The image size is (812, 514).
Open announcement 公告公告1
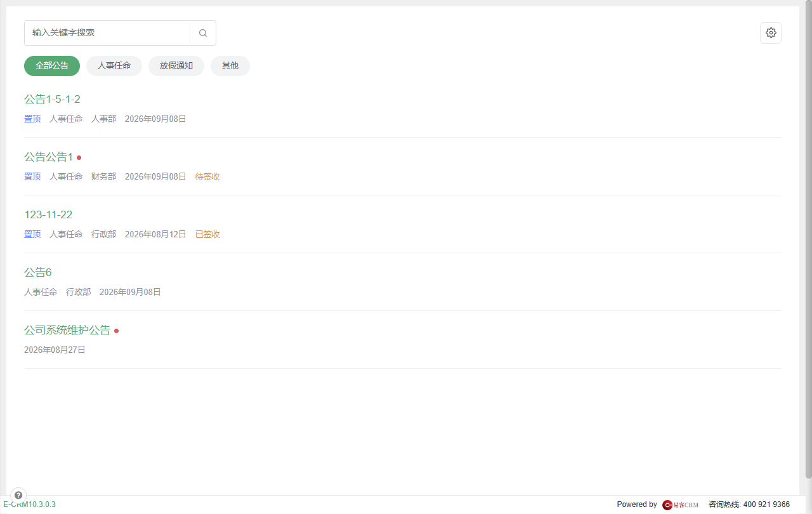49,157
